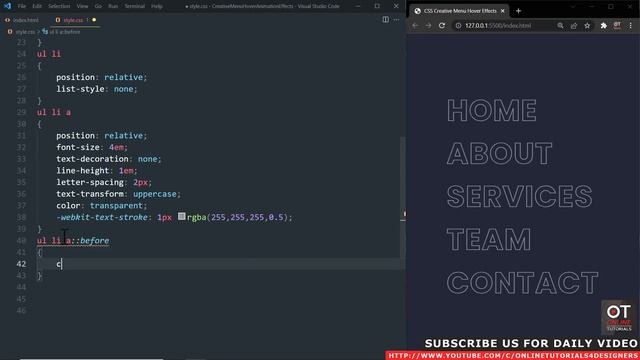The height and width of the screenshot is (360, 640).
Task: Click style.css in the breadcrumb
Action: click(25, 32)
